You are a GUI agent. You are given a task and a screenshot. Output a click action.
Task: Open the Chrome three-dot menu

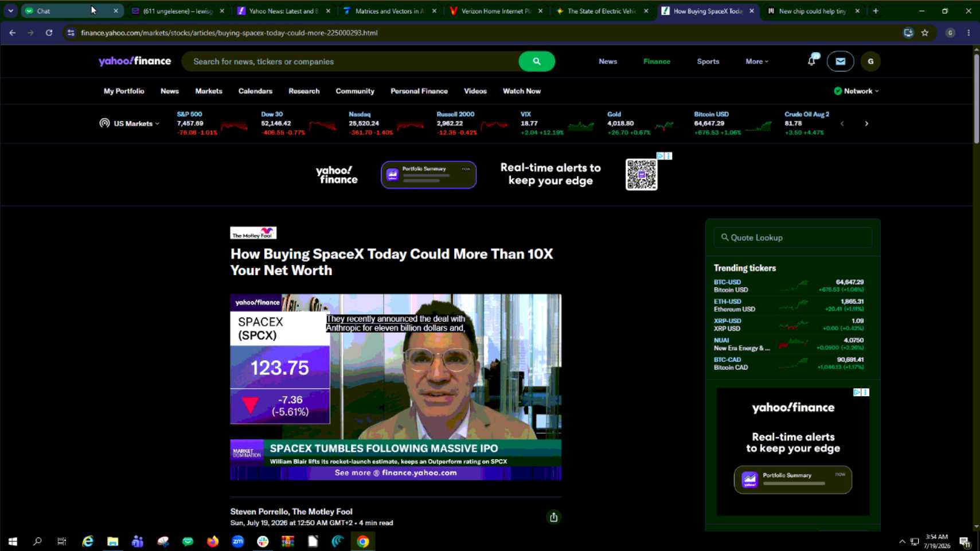pos(969,33)
